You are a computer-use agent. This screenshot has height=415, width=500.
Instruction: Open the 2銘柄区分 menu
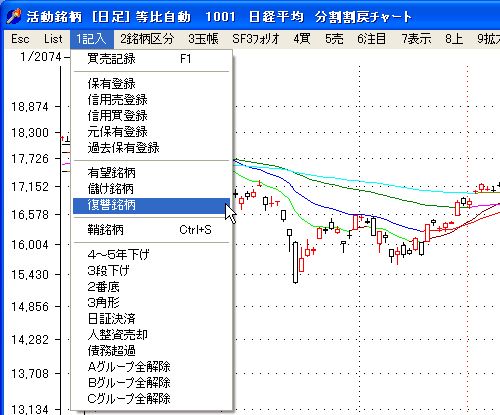[147, 39]
